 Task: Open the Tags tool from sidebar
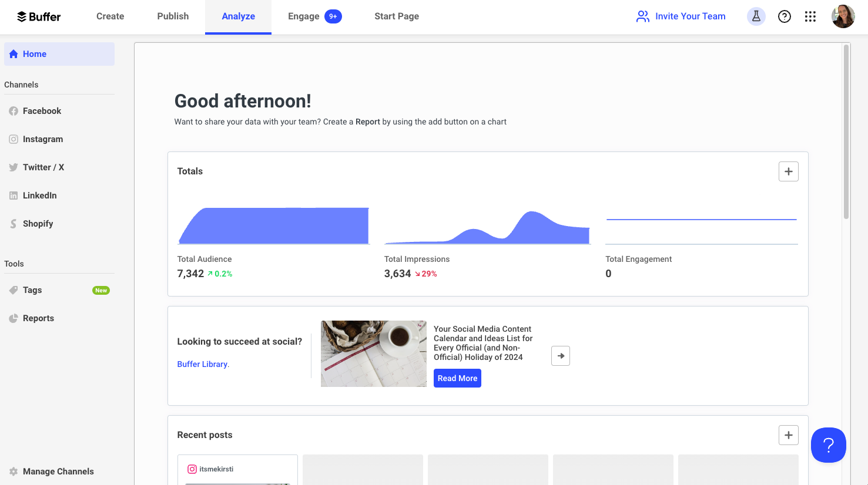32,290
